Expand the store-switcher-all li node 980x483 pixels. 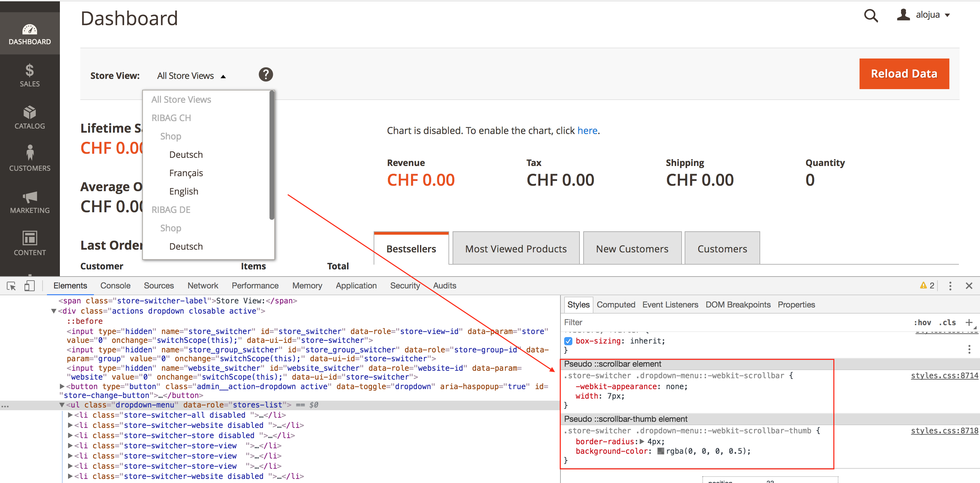point(70,415)
